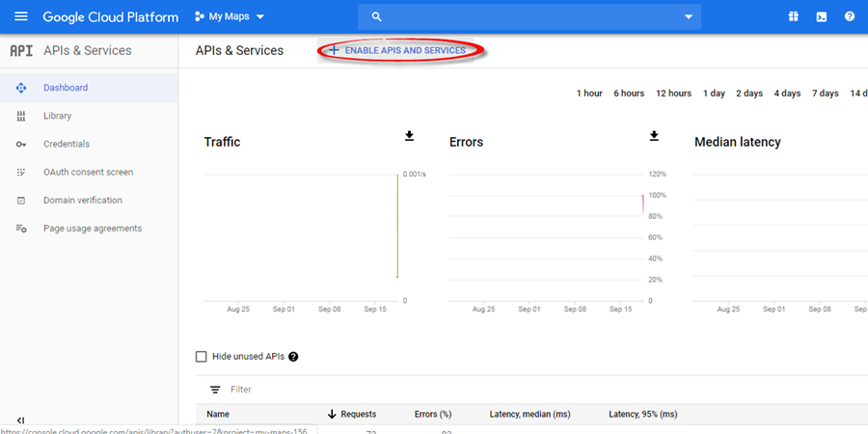Click the green Traffic chart line

pyautogui.click(x=397, y=226)
